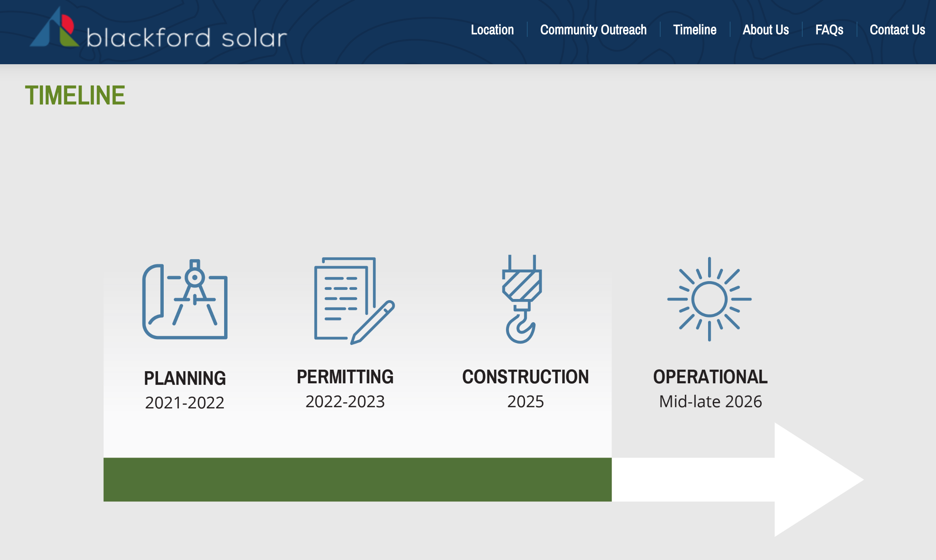Click the Permitting document and pen icon
Viewport: 936px width, 560px height.
click(354, 301)
